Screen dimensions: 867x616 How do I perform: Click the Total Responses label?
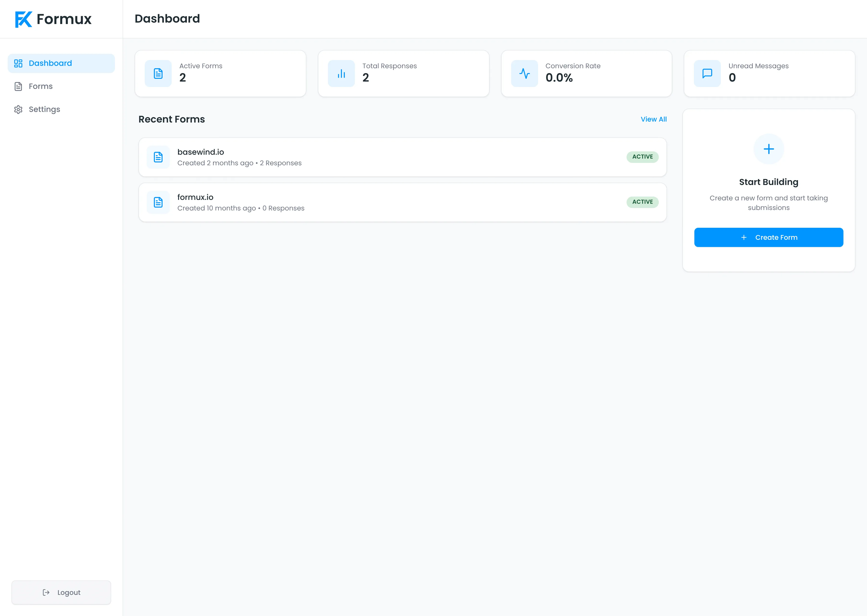(x=389, y=66)
